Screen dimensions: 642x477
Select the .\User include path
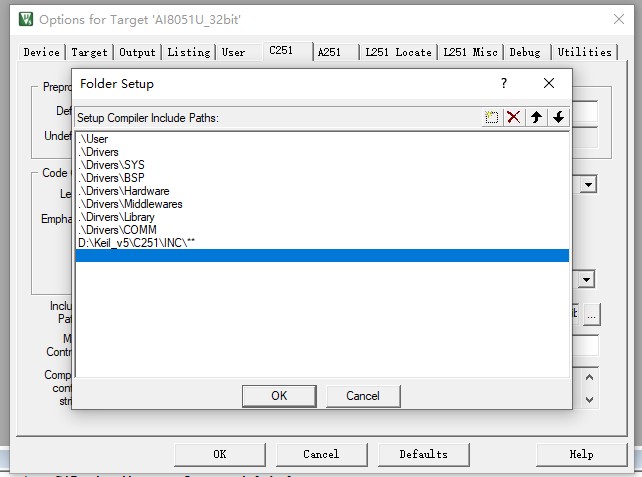click(x=322, y=139)
